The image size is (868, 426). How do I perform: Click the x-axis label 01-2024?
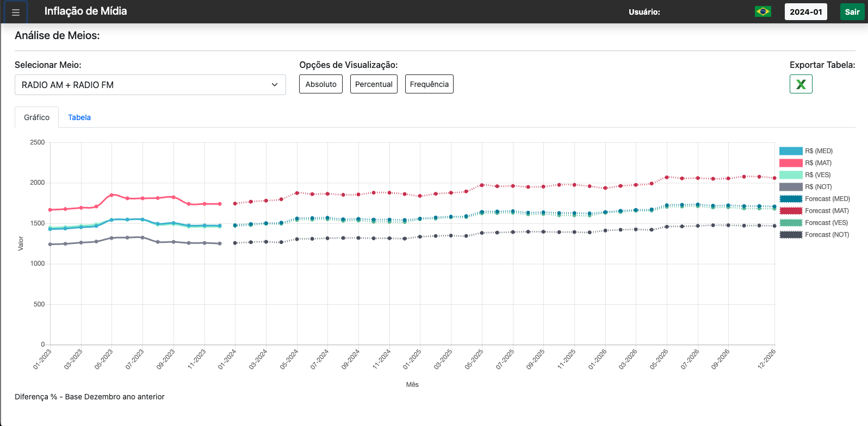pyautogui.click(x=227, y=359)
